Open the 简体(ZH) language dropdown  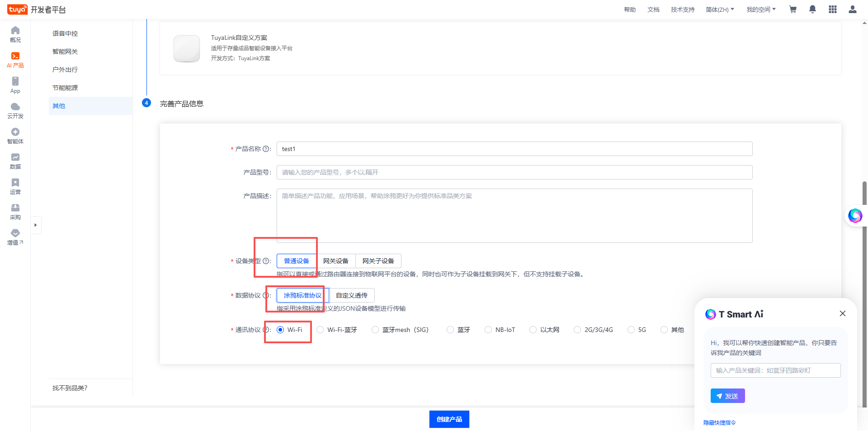pos(720,9)
